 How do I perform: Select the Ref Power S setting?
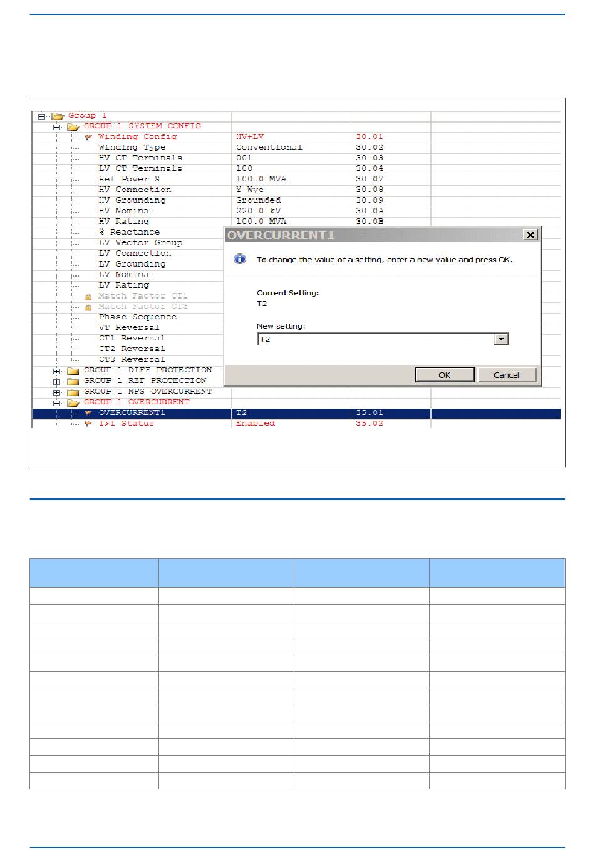(x=129, y=179)
